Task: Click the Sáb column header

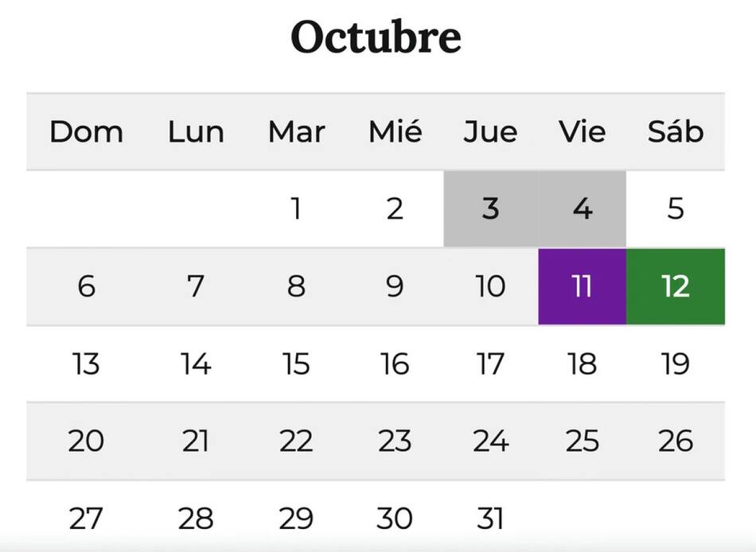Action: [x=675, y=132]
